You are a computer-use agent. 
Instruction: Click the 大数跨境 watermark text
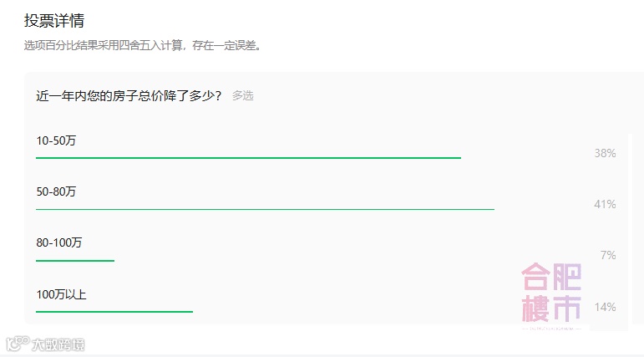(58, 344)
